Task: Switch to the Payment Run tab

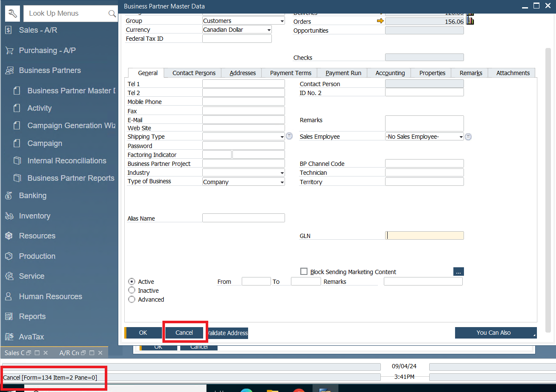Action: coord(343,73)
